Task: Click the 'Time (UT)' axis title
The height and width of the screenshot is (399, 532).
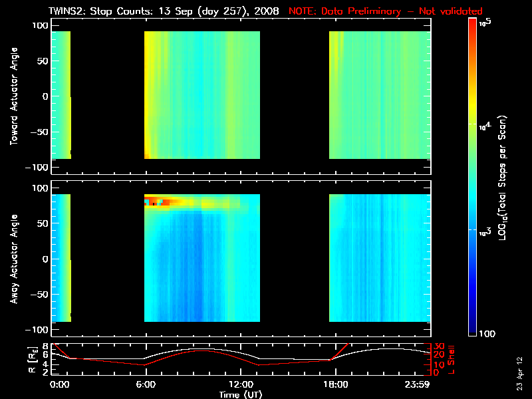Action: (241, 394)
